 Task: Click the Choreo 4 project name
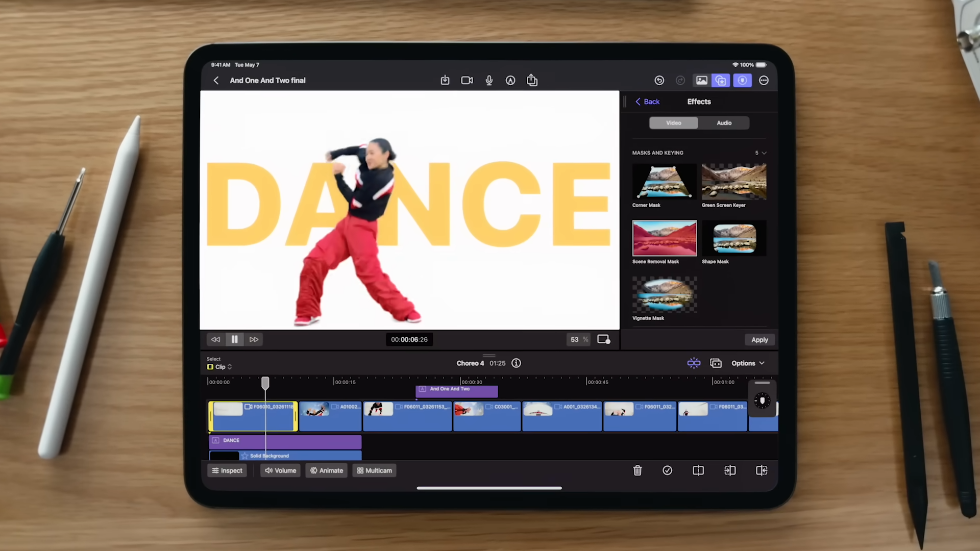(x=470, y=363)
